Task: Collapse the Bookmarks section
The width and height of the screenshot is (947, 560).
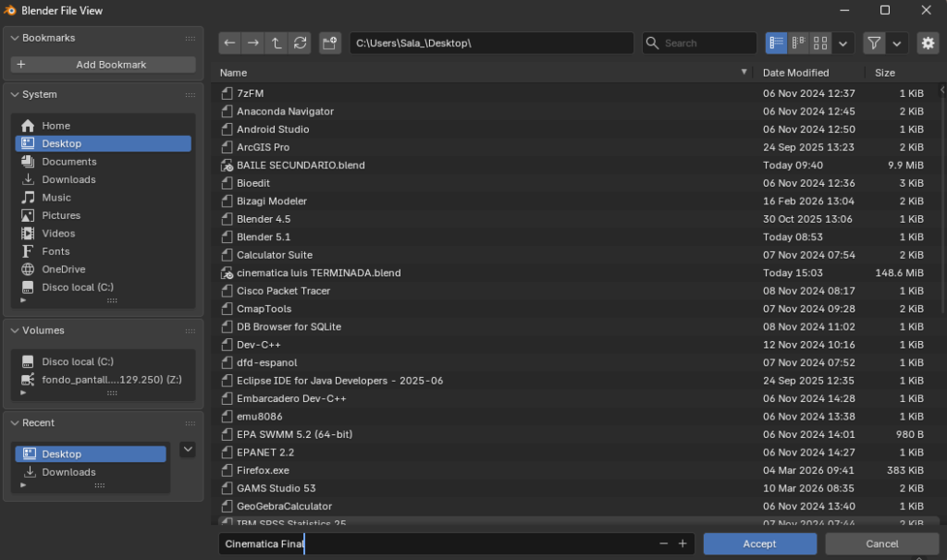Action: click(x=13, y=37)
